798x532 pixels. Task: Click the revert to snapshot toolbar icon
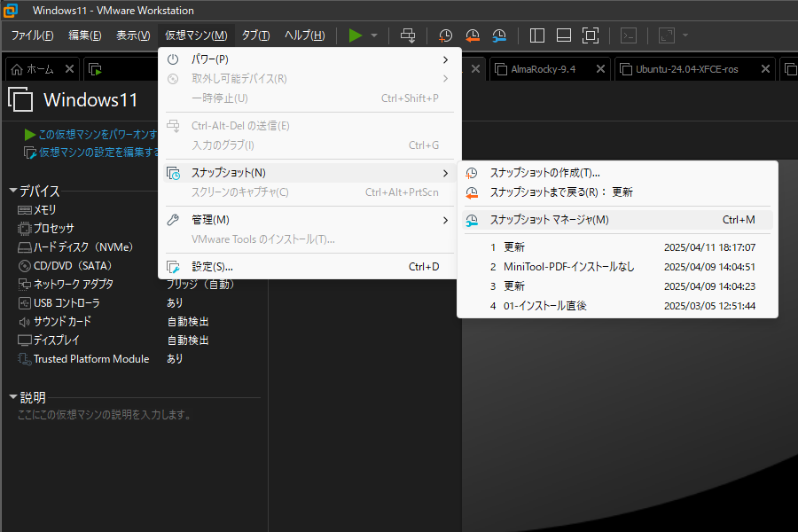[x=473, y=35]
